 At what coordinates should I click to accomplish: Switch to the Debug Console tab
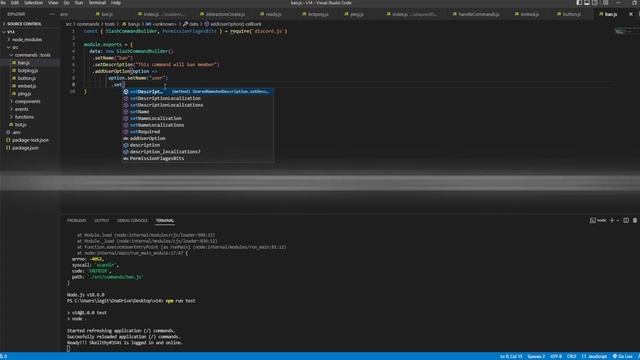(x=132, y=220)
